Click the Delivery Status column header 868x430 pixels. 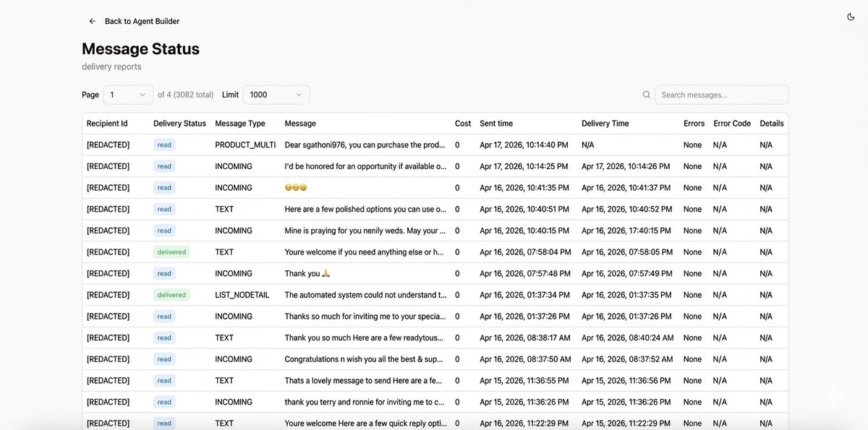tap(179, 124)
